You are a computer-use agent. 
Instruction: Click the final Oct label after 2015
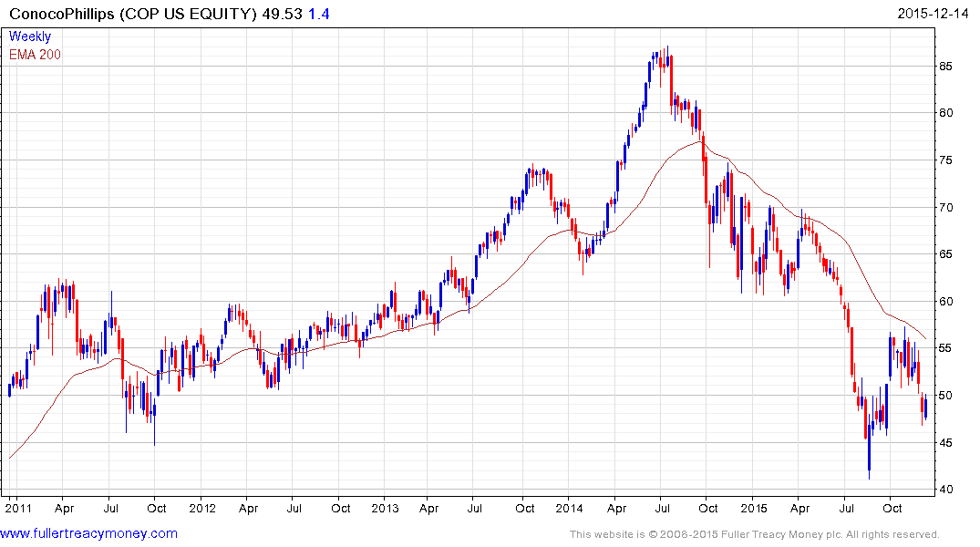point(892,508)
